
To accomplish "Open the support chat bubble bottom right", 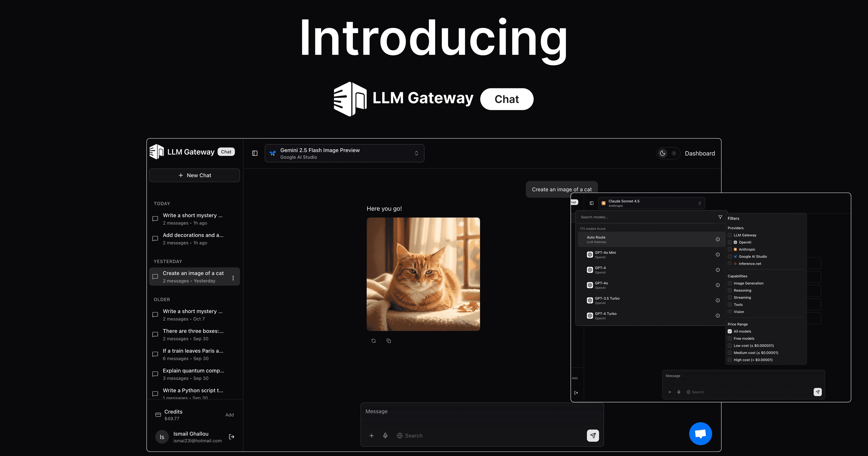I will click(701, 433).
